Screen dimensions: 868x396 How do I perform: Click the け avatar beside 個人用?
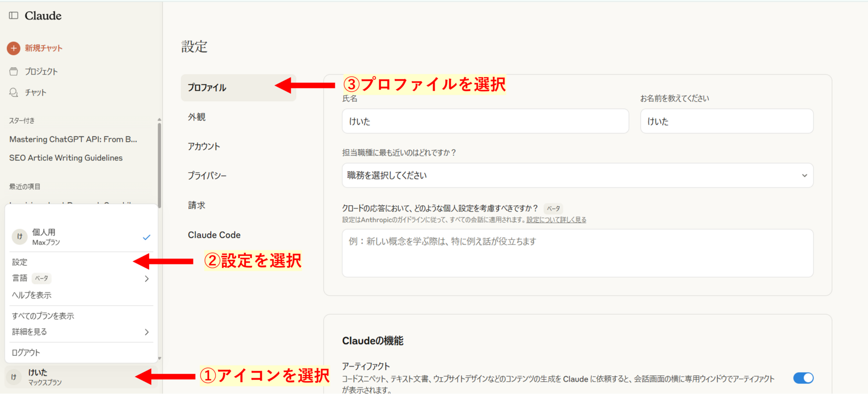19,236
